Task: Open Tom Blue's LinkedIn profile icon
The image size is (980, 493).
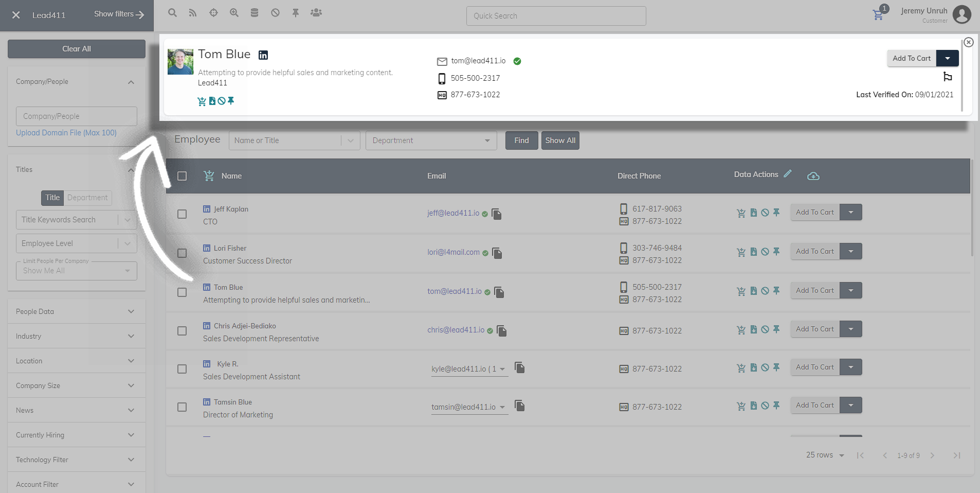Action: click(263, 55)
